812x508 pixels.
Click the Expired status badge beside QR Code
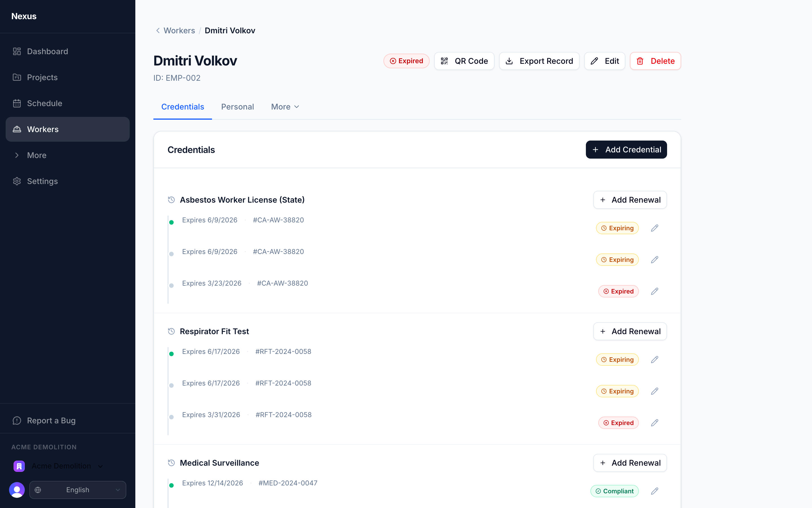[x=406, y=61]
